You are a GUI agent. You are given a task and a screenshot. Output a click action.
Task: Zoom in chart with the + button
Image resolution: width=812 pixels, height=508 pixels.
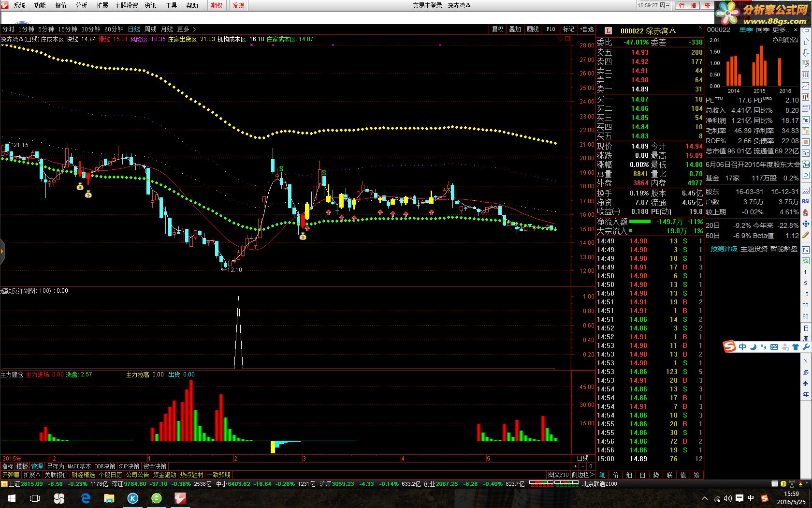[575, 466]
